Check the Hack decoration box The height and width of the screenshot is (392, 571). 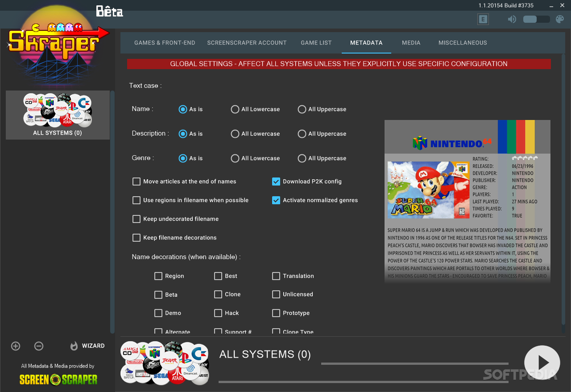(218, 313)
